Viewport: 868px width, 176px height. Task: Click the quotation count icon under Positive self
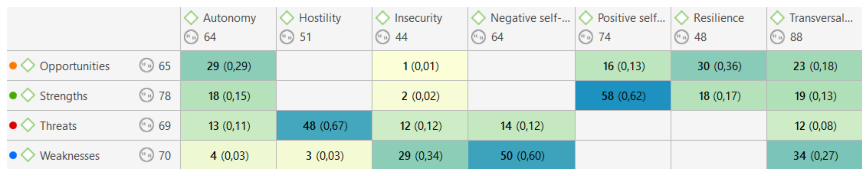tap(586, 37)
